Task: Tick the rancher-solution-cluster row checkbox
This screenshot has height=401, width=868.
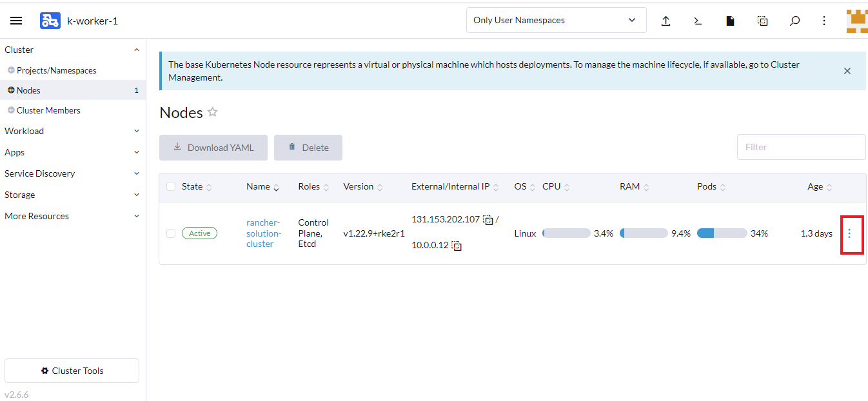Action: [171, 233]
